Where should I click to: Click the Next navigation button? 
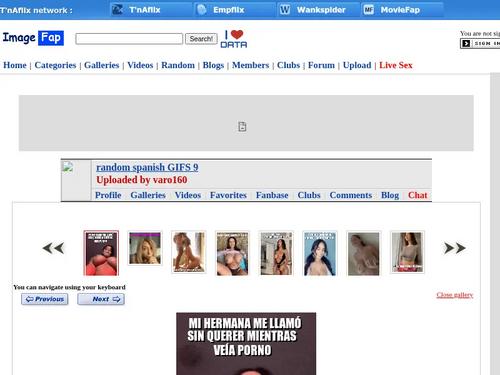101,299
